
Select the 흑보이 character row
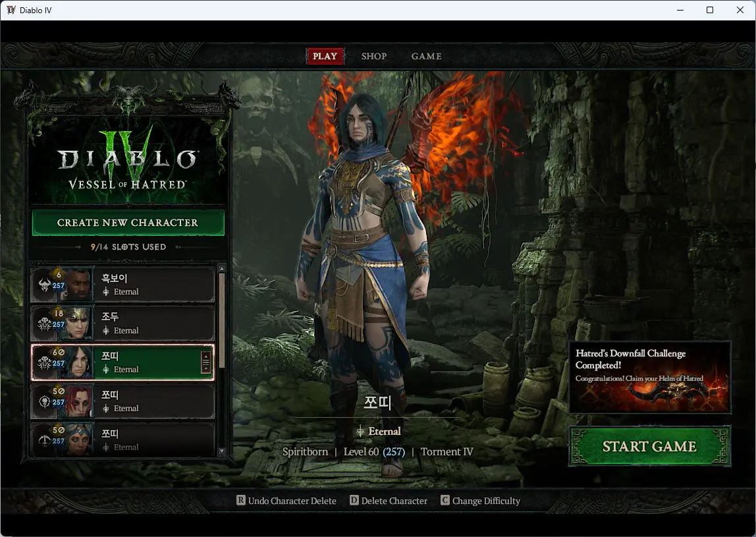pyautogui.click(x=122, y=285)
